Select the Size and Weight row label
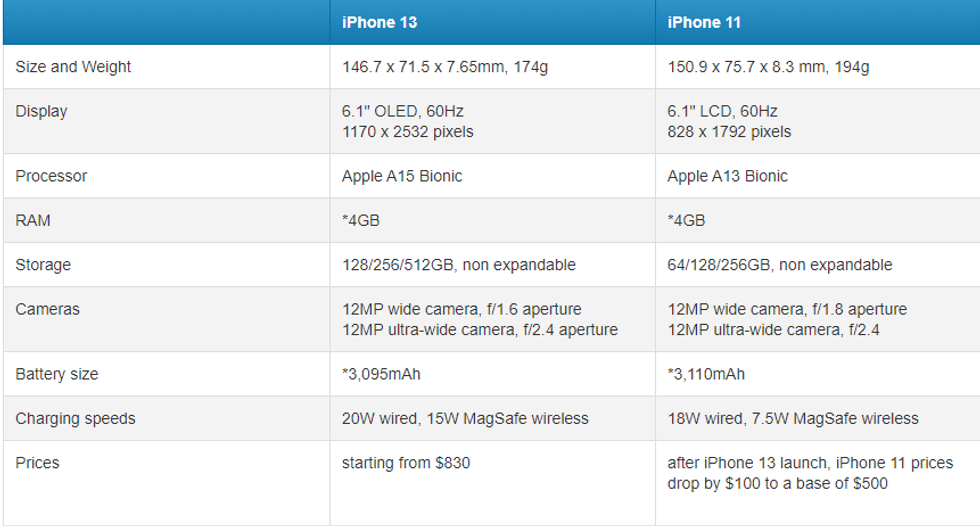The height and width of the screenshot is (526, 980). 73,67
